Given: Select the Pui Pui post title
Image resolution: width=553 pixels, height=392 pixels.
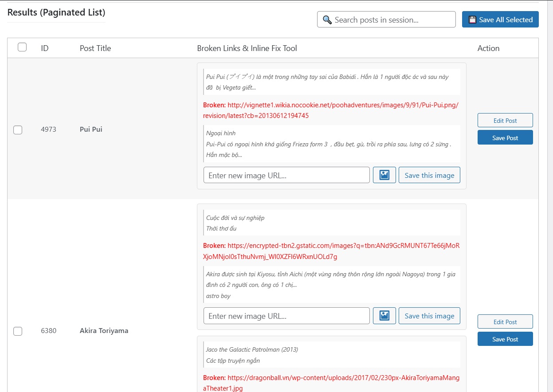Looking at the screenshot, I should (91, 129).
